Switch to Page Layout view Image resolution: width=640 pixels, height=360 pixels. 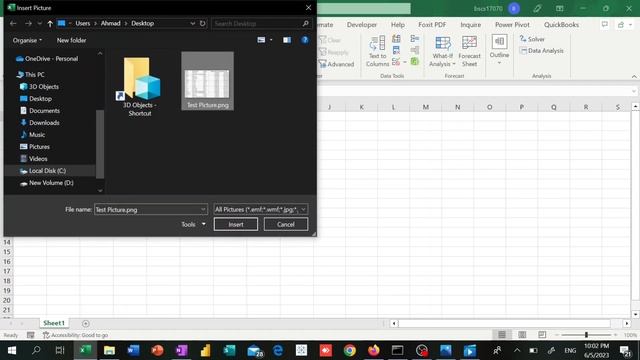[522, 335]
